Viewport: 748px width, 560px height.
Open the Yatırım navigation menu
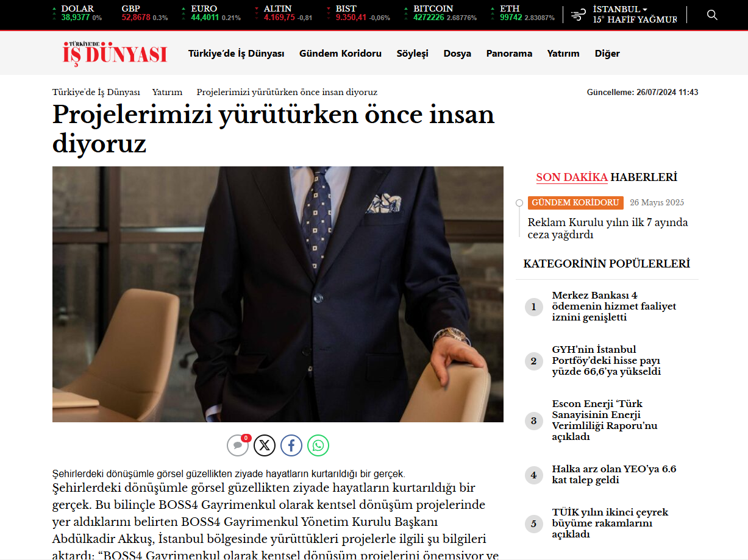pos(563,54)
